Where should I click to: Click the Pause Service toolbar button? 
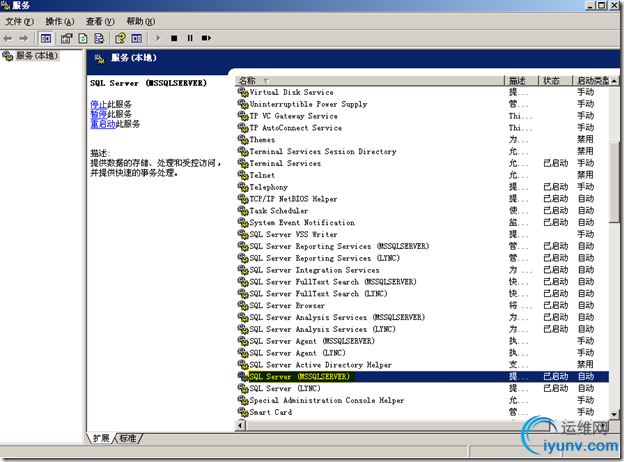click(190, 39)
